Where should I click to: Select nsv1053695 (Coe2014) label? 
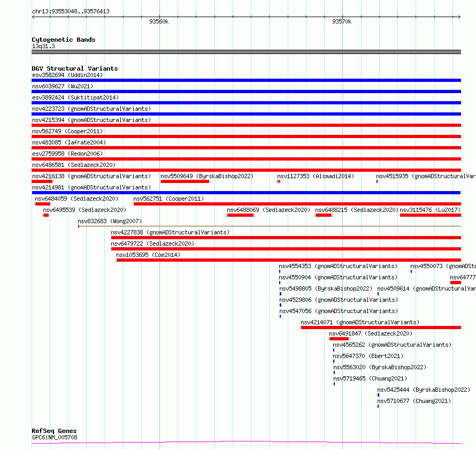[x=148, y=255]
